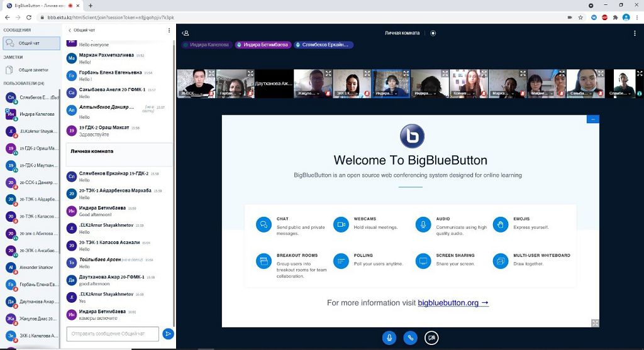Go back in the browser
The image size is (644, 350).
coord(8,18)
